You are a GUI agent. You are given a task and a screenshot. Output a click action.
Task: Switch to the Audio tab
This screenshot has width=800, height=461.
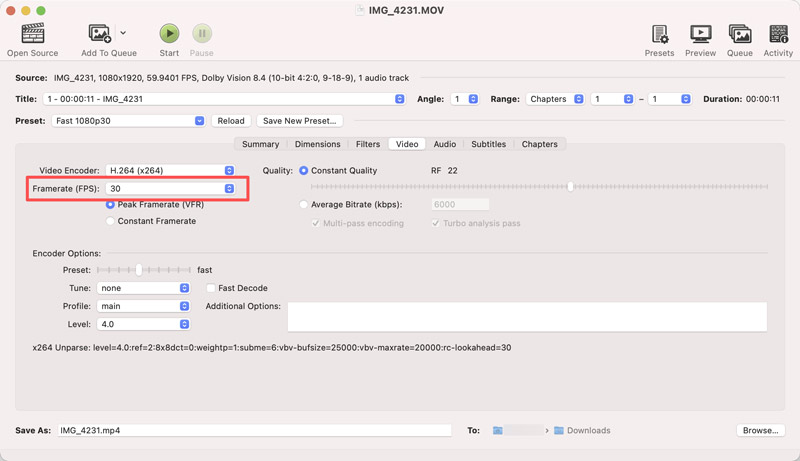tap(445, 144)
